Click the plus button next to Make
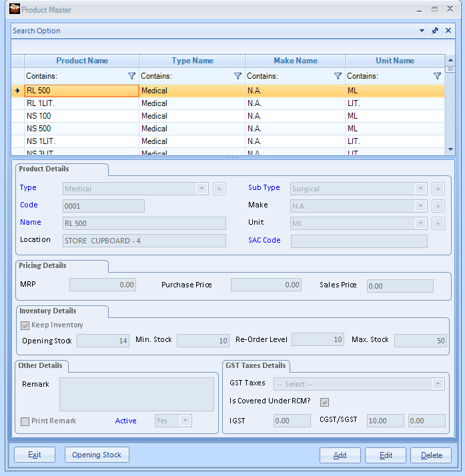This screenshot has height=476, width=465. click(438, 207)
